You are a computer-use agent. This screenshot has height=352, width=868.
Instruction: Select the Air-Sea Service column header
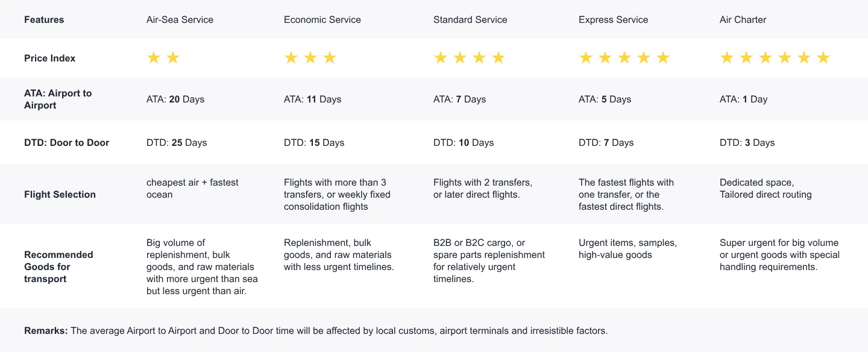coord(180,20)
